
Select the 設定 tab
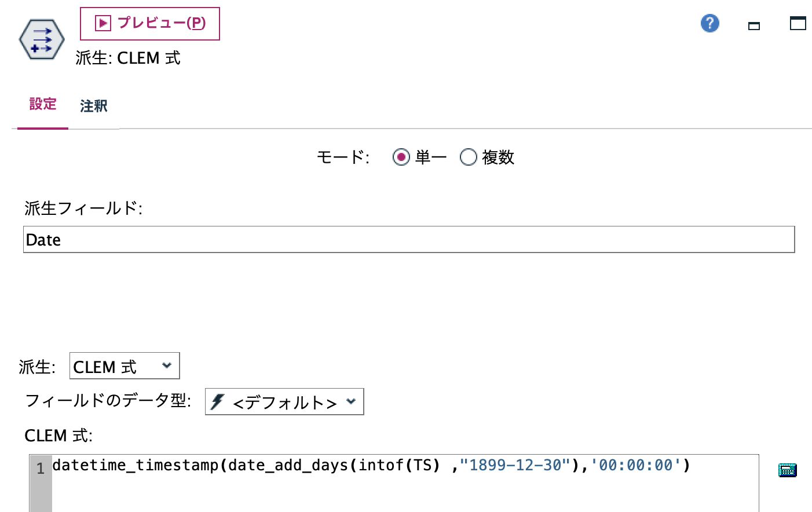pos(42,105)
